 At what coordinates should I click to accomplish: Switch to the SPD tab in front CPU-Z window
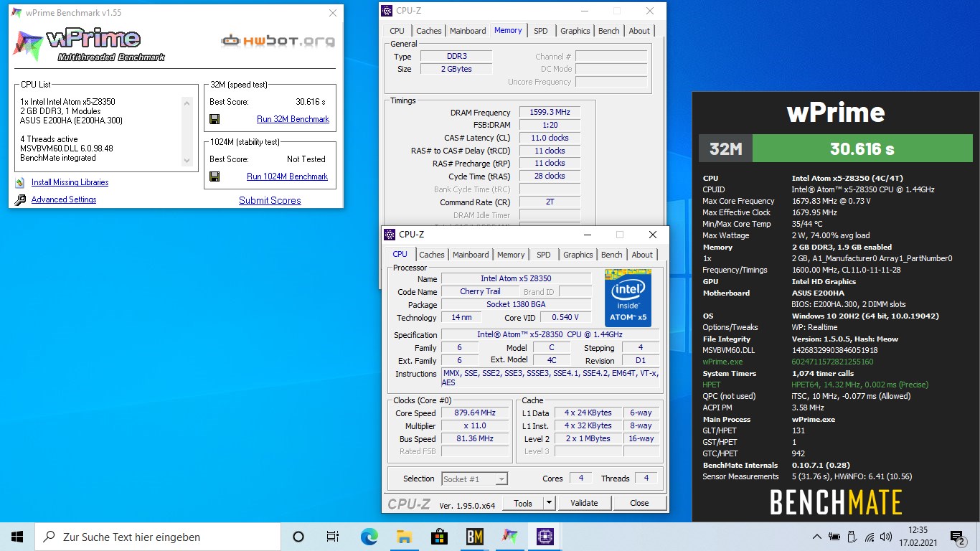[x=544, y=255]
